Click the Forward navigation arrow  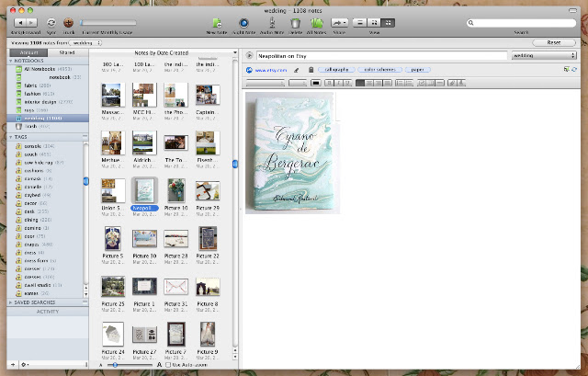tap(31, 23)
